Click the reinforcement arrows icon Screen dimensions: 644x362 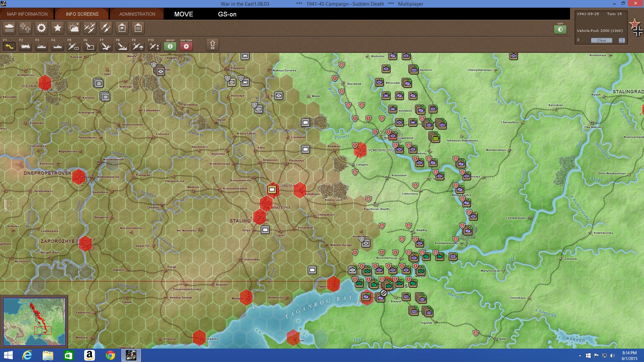pyautogui.click(x=106, y=28)
